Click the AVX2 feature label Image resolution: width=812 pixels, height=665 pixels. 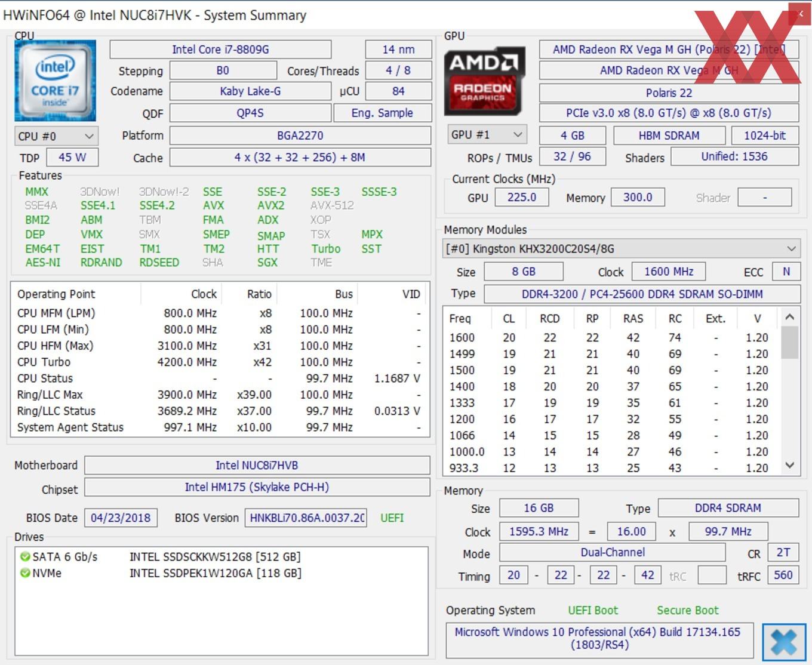(270, 205)
